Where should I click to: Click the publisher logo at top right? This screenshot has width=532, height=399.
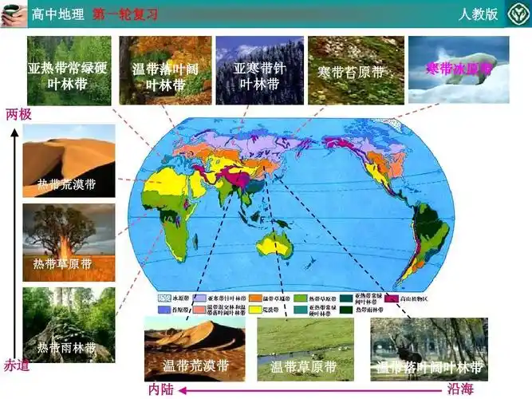pyautogui.click(x=518, y=14)
